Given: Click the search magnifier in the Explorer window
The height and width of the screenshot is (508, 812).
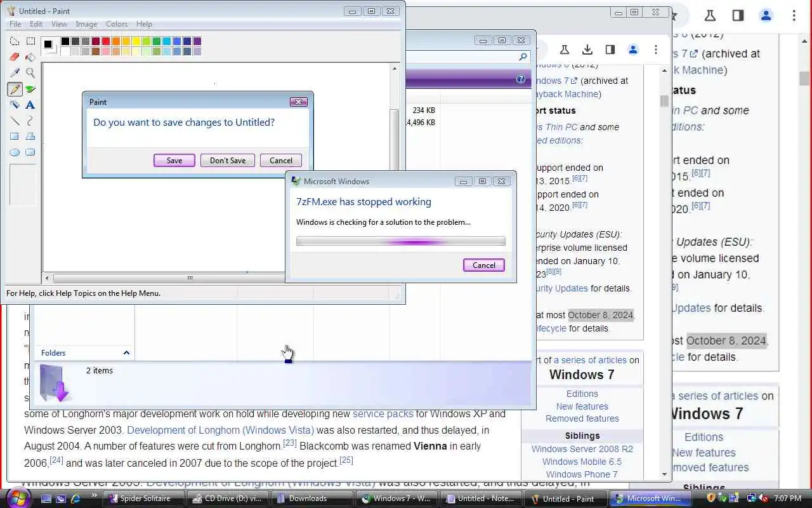Looking at the screenshot, I should point(523,57).
